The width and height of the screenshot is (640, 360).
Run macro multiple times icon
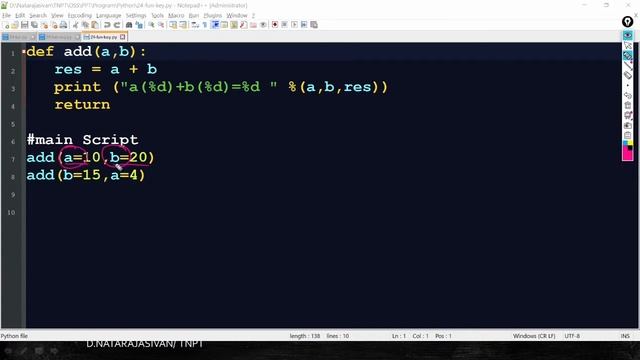pyautogui.click(x=304, y=25)
